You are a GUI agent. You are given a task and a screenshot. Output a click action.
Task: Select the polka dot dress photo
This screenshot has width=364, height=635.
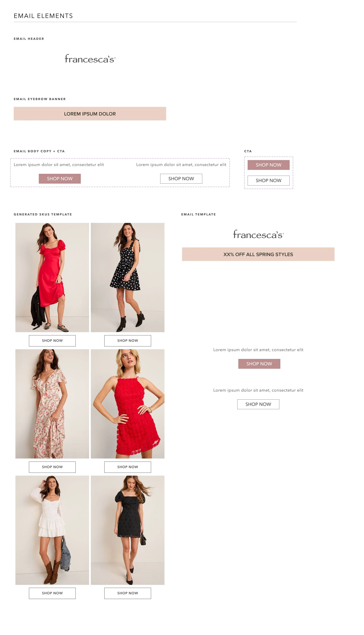128,277
